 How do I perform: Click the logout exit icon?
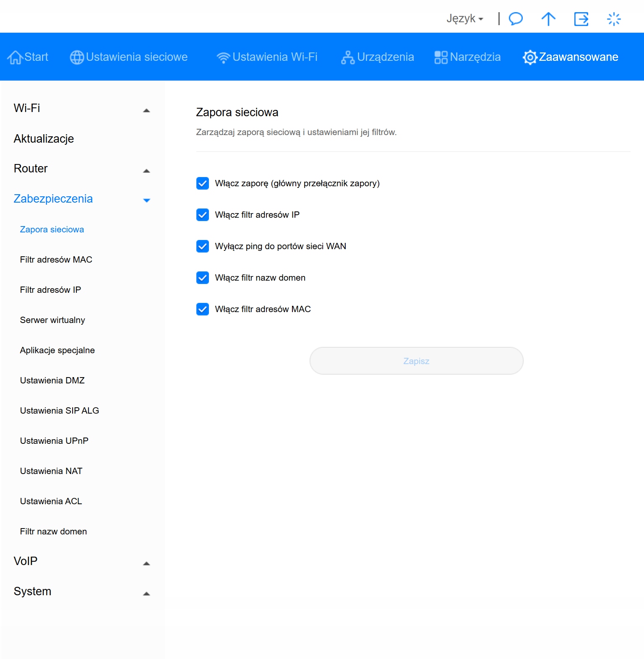tap(581, 19)
